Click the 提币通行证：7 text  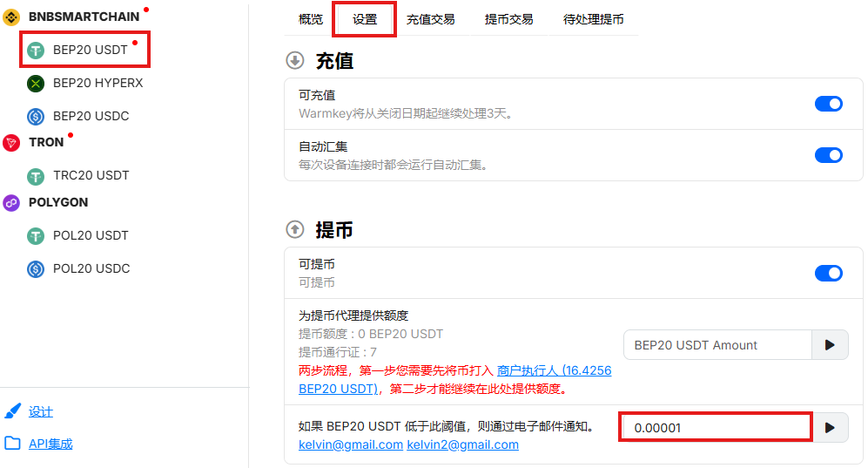pyautogui.click(x=338, y=352)
